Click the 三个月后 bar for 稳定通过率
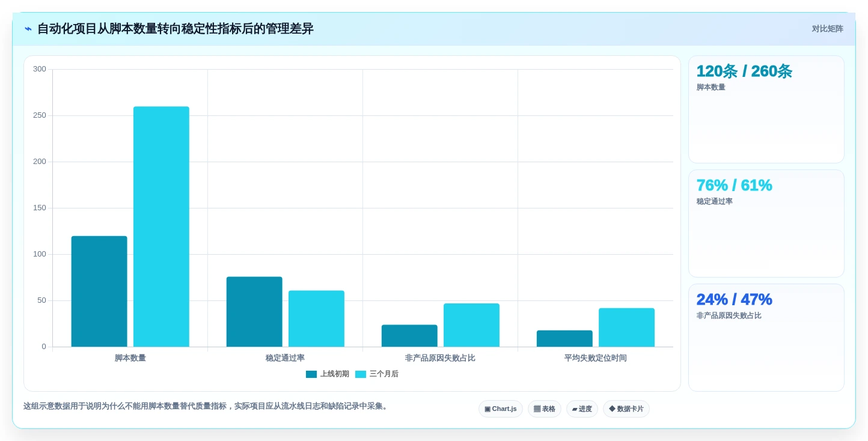This screenshot has width=868, height=441. pyautogui.click(x=316, y=318)
